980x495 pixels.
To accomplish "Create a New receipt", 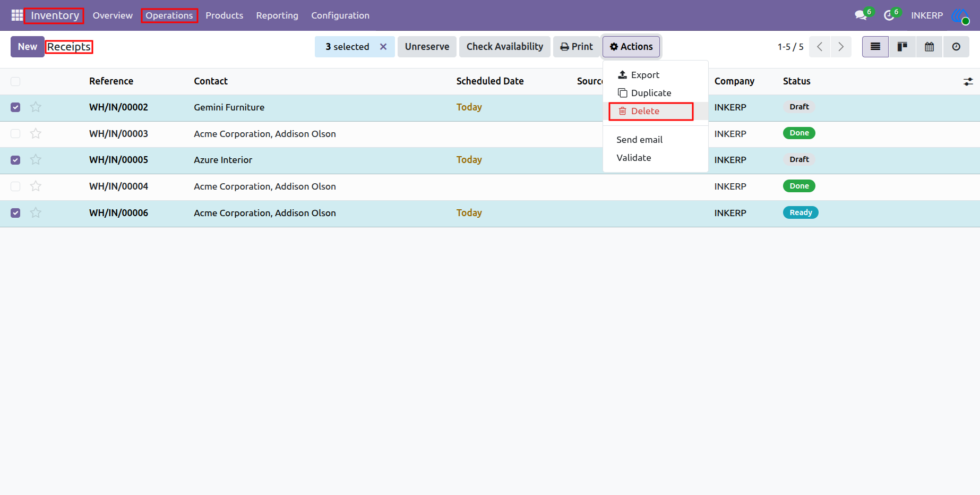I will tap(28, 47).
